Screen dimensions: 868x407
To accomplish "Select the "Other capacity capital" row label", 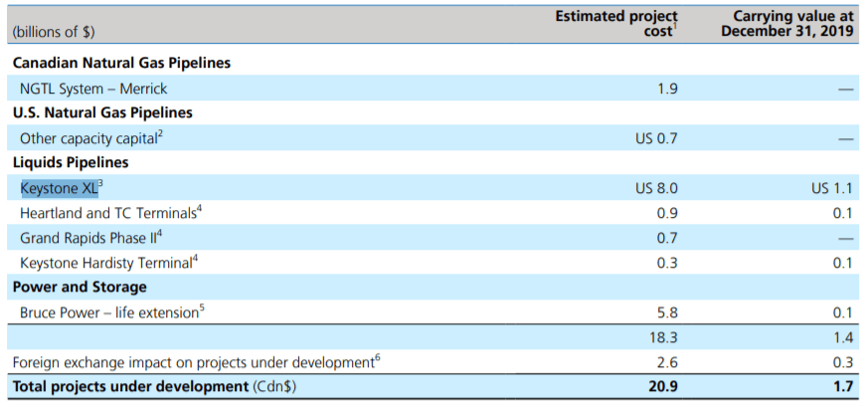I will [x=91, y=138].
